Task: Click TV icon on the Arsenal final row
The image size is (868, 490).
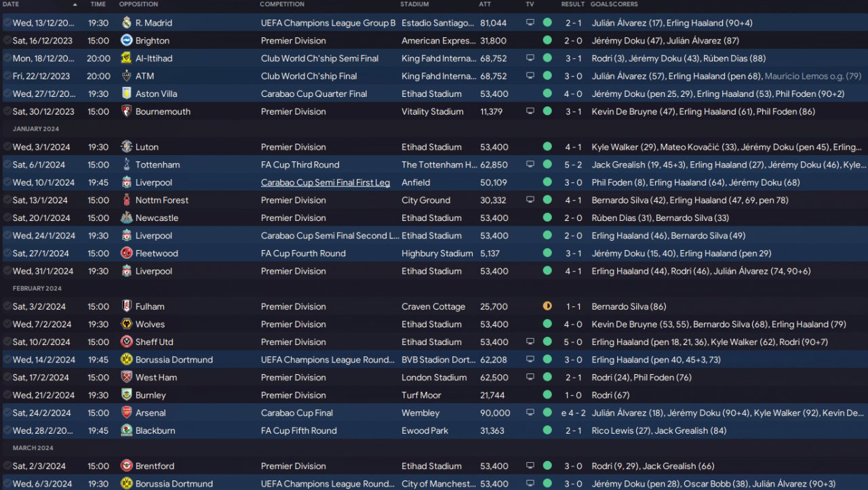Action: (x=530, y=413)
